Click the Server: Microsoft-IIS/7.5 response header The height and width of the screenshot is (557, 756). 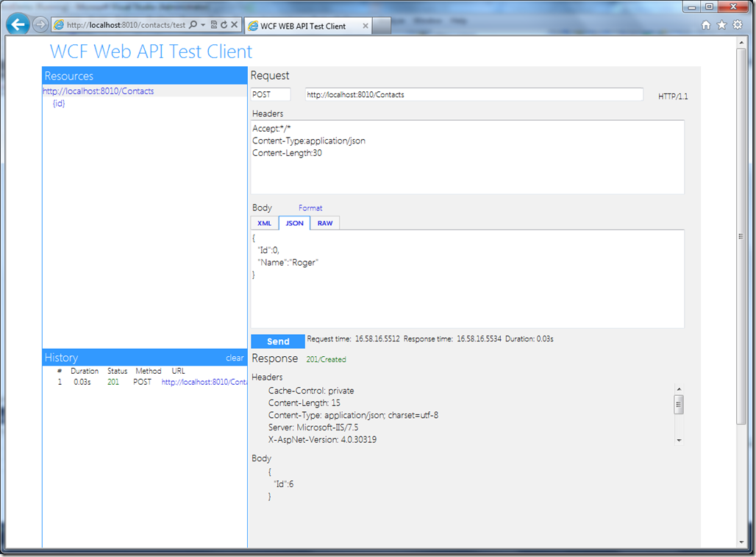coord(313,427)
